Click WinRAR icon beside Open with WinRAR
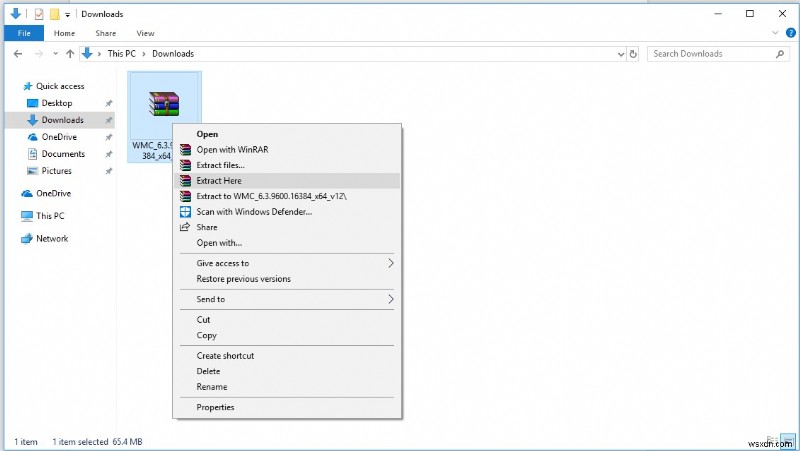The width and height of the screenshot is (800, 451). 185,149
